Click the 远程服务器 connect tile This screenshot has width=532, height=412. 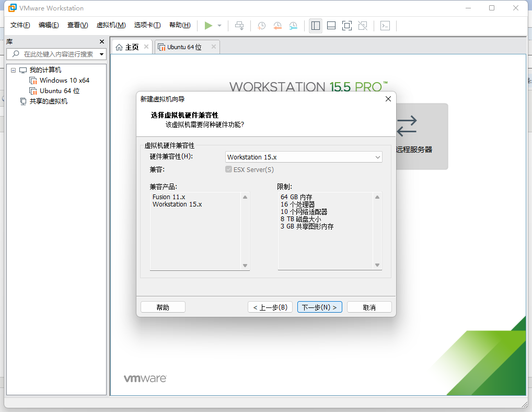(421, 136)
